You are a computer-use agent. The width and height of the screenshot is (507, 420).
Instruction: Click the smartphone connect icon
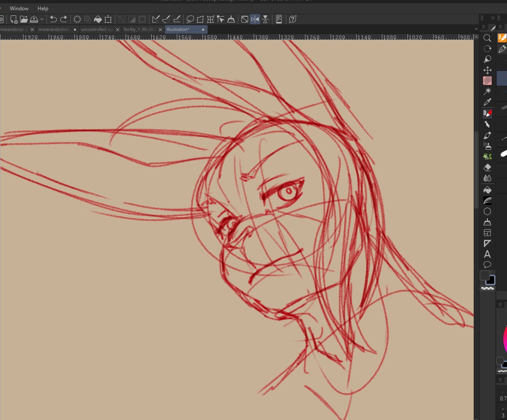[x=279, y=19]
